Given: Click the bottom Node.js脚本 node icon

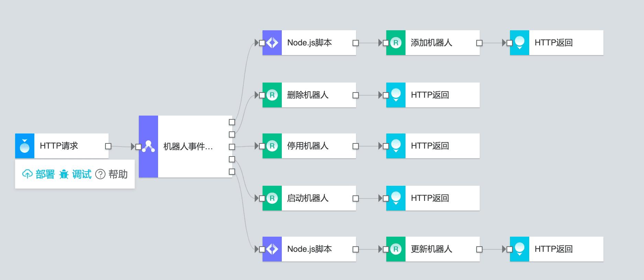Looking at the screenshot, I should [271, 249].
